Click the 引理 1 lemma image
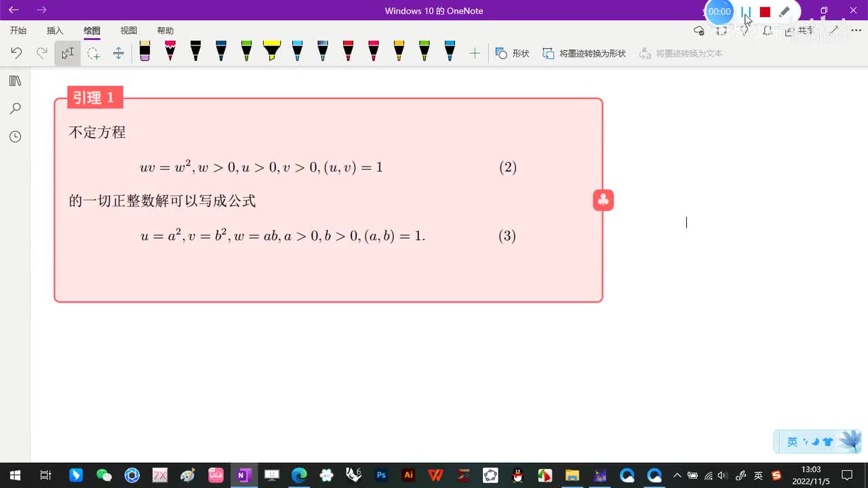This screenshot has width=868, height=488. 328,195
